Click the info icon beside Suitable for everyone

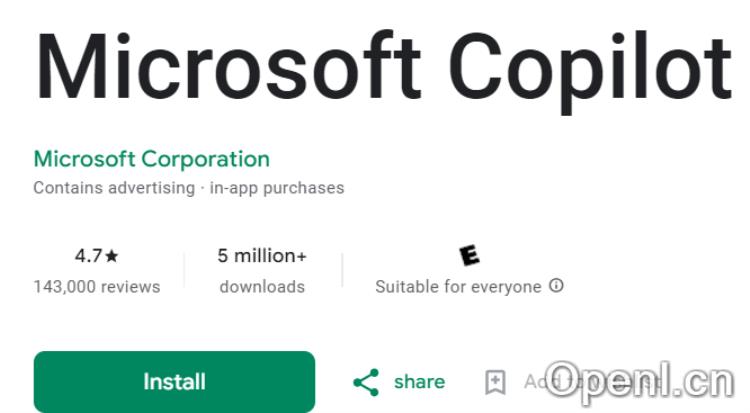[557, 286]
